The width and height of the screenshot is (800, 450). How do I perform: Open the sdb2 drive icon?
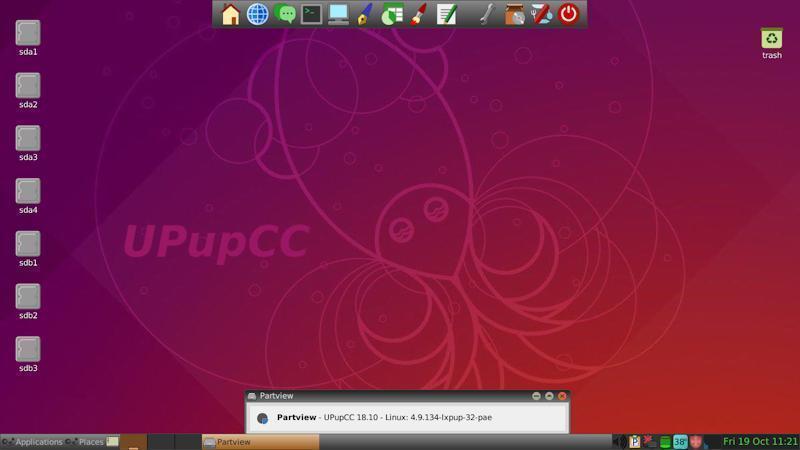click(28, 296)
